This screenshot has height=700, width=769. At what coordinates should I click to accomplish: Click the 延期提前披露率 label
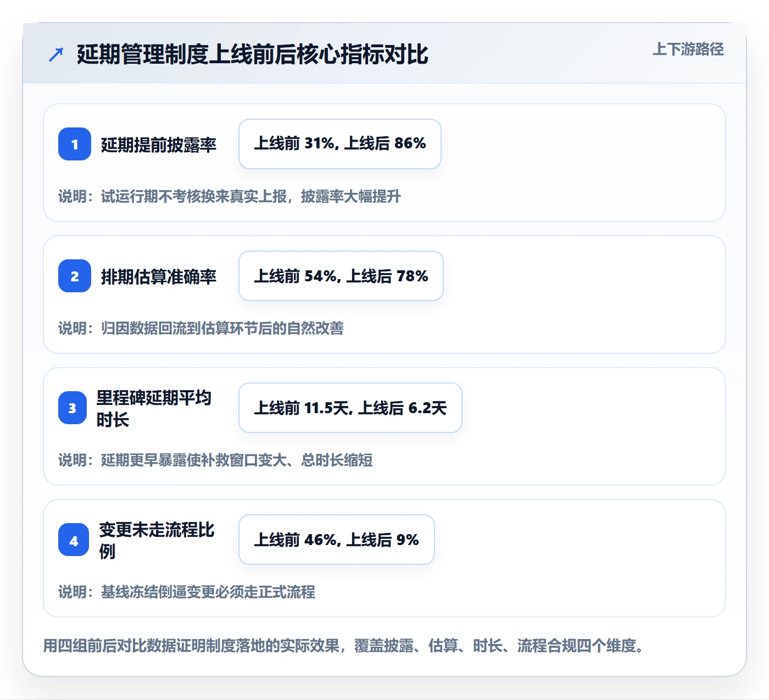click(x=159, y=145)
